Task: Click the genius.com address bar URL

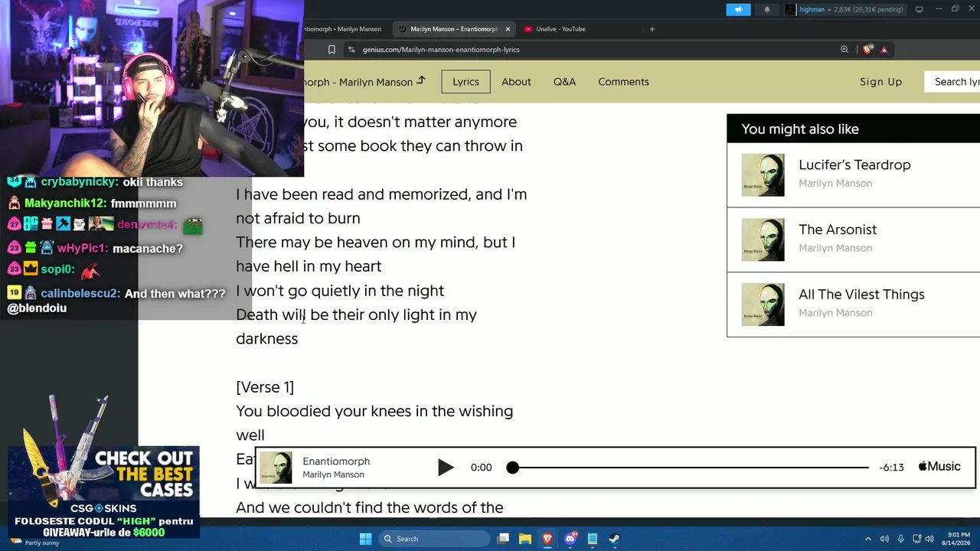Action: coord(441,50)
